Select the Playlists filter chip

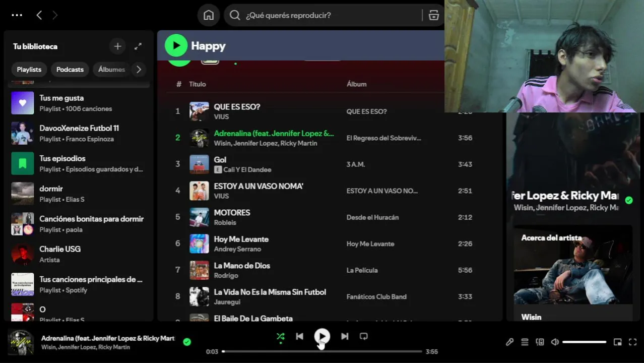coord(29,70)
